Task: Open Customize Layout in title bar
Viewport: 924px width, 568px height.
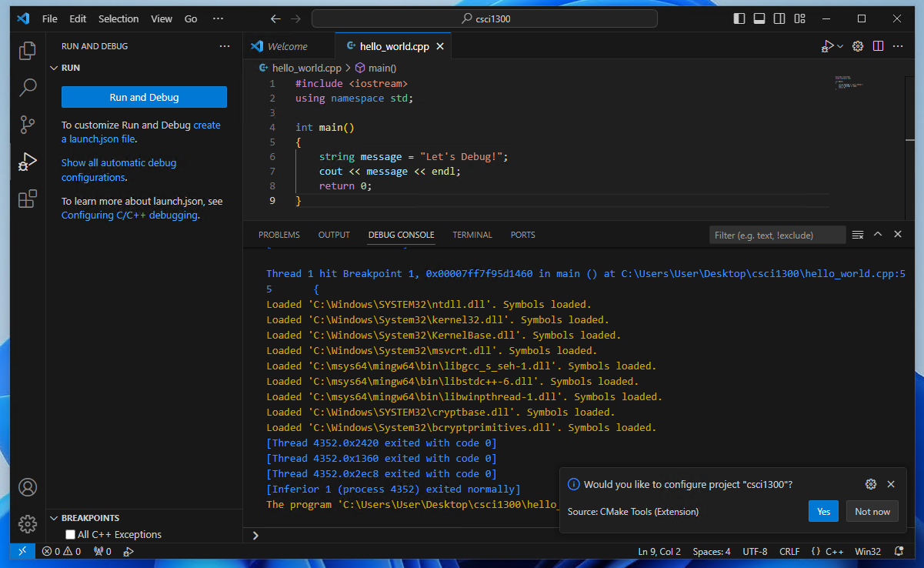Action: (799, 18)
